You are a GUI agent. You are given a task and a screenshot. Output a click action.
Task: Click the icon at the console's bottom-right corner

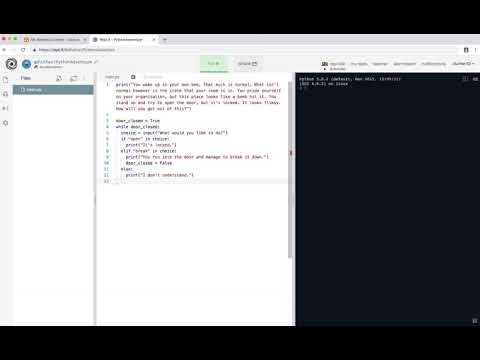click(475, 321)
